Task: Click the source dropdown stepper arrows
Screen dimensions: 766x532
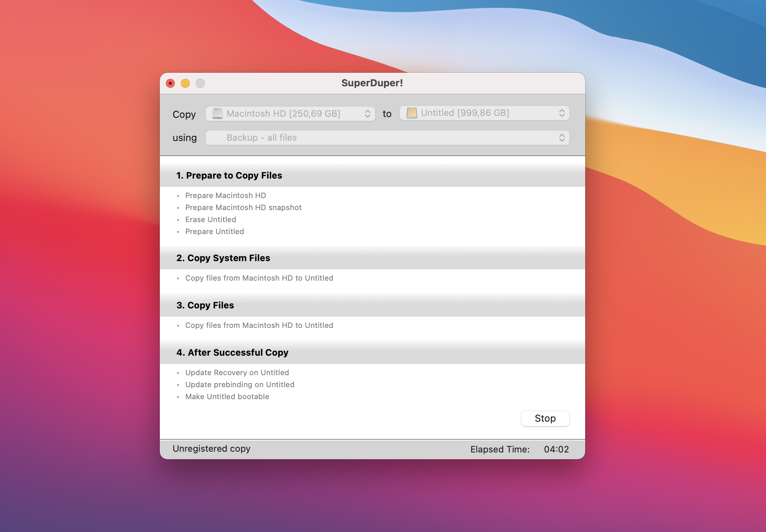Action: click(x=368, y=114)
